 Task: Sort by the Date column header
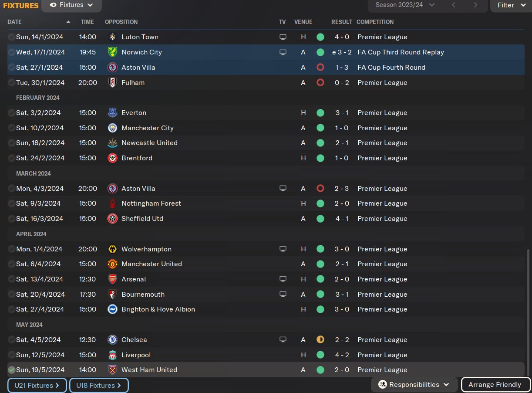point(15,22)
